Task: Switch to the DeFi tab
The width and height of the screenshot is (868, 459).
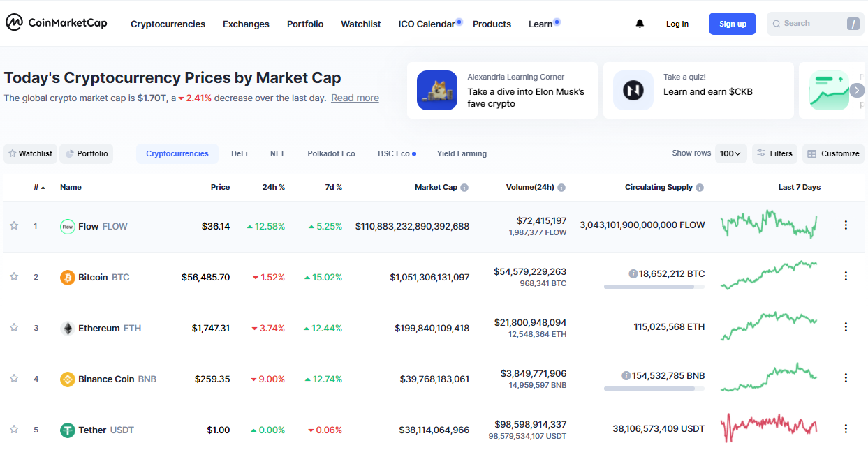Action: 240,153
